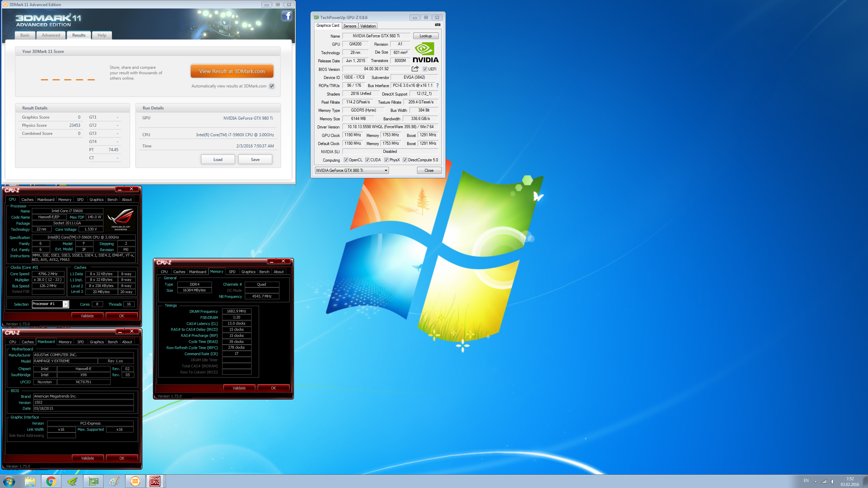Click the volume speaker tray icon
The width and height of the screenshot is (868, 488).
(832, 481)
